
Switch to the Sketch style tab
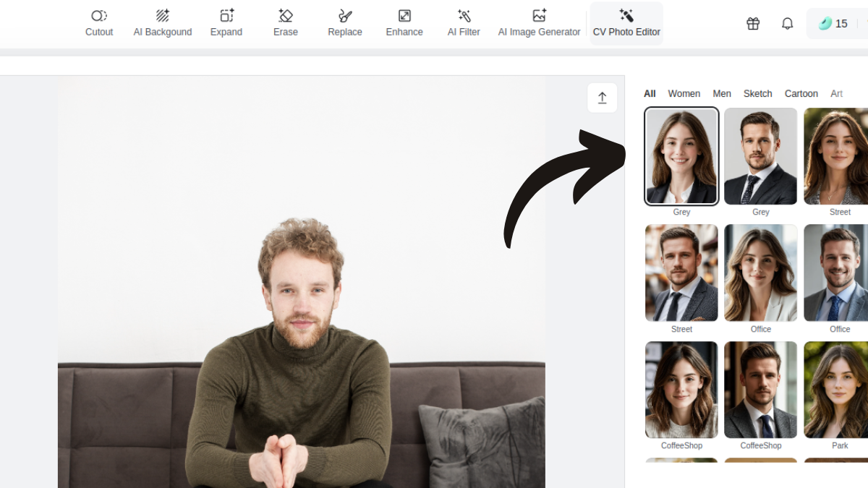tap(757, 93)
